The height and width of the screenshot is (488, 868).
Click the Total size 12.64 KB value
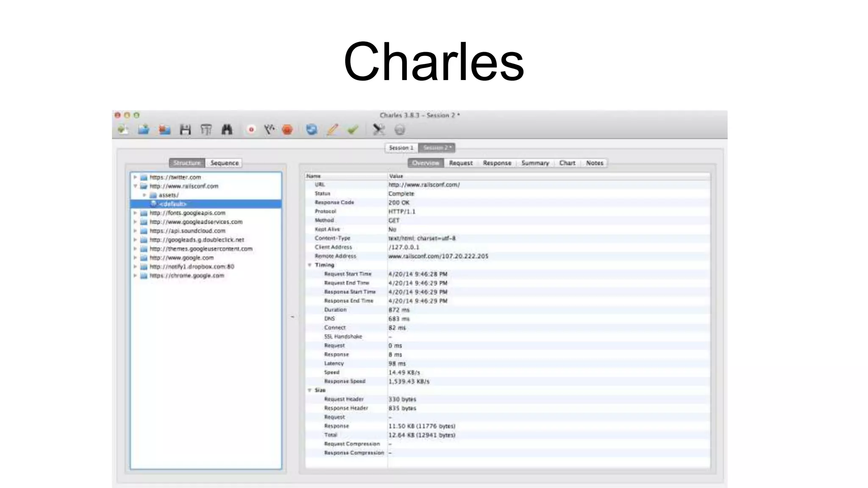pos(422,435)
